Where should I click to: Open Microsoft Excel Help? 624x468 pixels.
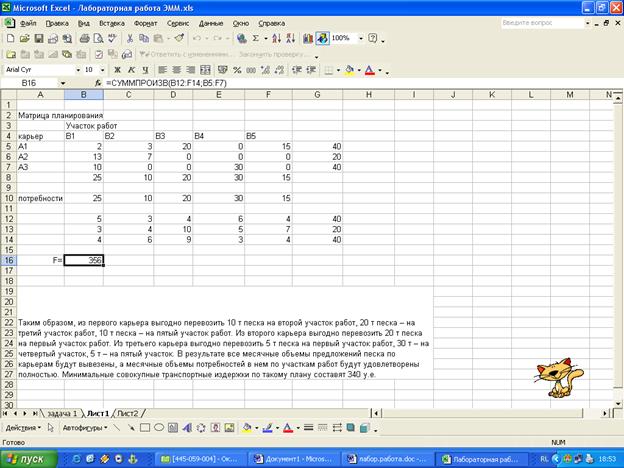pyautogui.click(x=372, y=38)
